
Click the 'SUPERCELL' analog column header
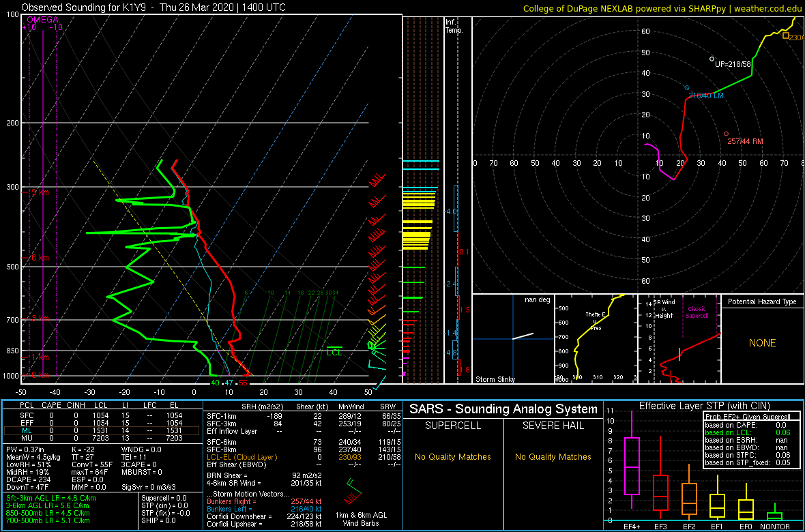(x=453, y=426)
